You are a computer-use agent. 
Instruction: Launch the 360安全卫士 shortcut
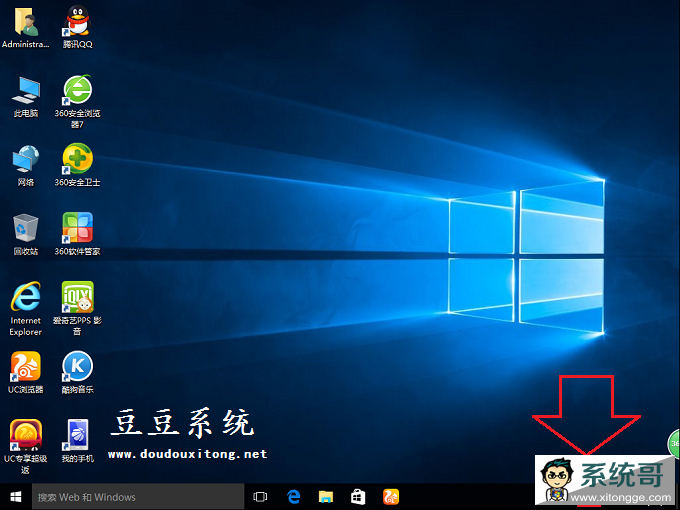click(x=77, y=159)
